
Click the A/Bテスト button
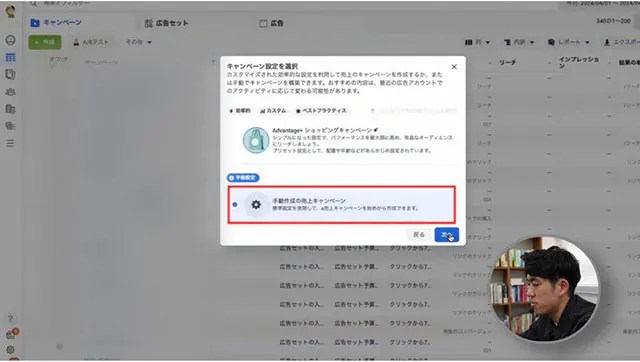pyautogui.click(x=91, y=42)
